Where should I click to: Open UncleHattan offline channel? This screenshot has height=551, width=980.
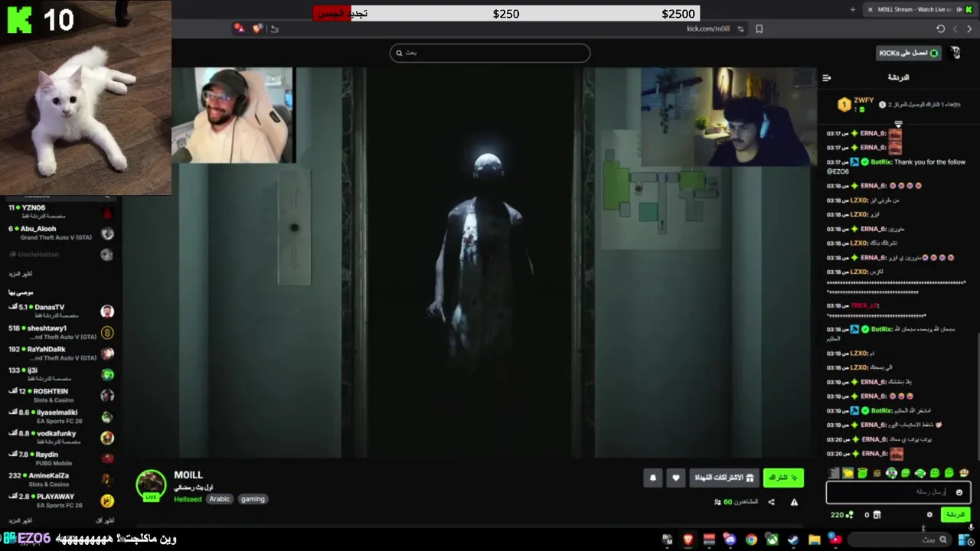[x=61, y=254]
